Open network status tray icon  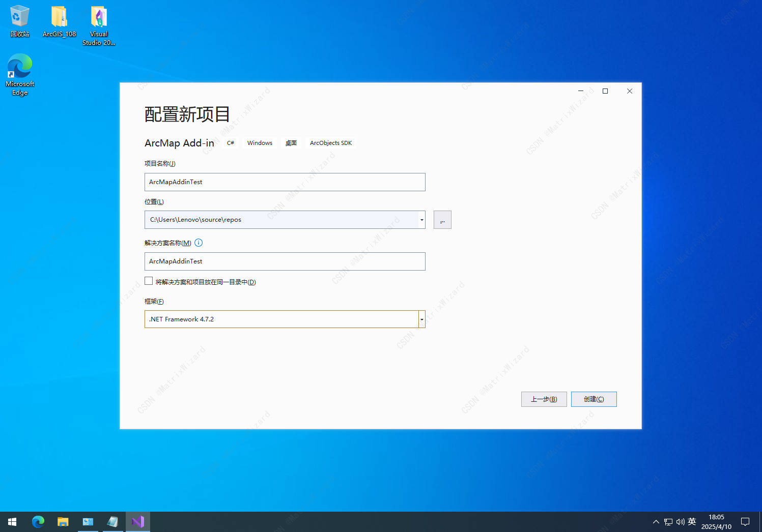coord(668,522)
